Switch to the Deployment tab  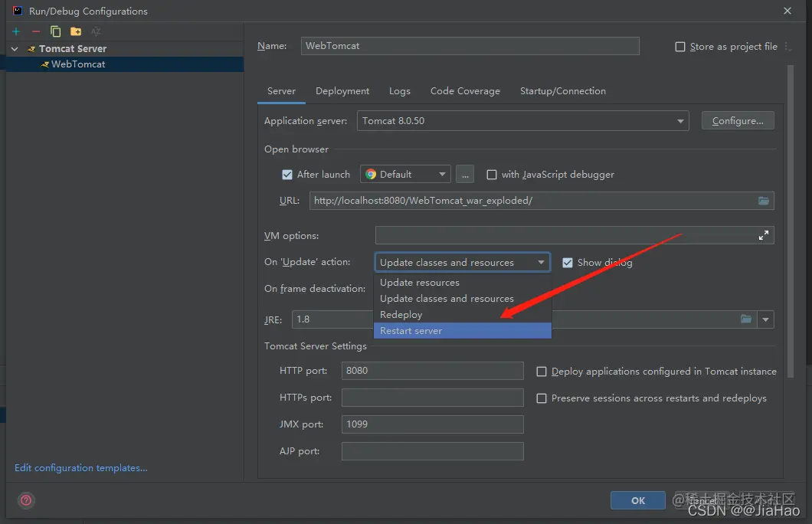click(x=342, y=91)
